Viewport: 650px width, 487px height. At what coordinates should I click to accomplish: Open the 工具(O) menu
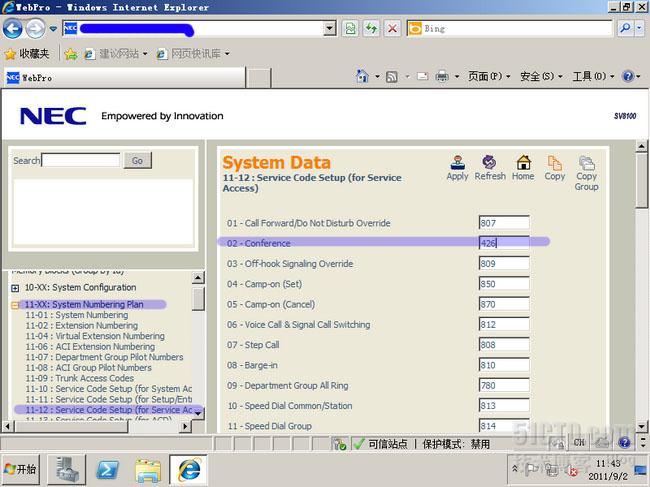[x=593, y=76]
